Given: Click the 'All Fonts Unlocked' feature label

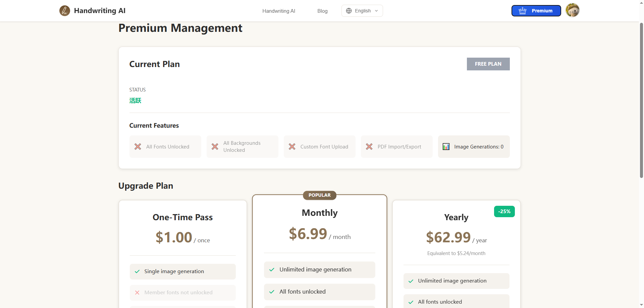Looking at the screenshot, I should 168,147.
